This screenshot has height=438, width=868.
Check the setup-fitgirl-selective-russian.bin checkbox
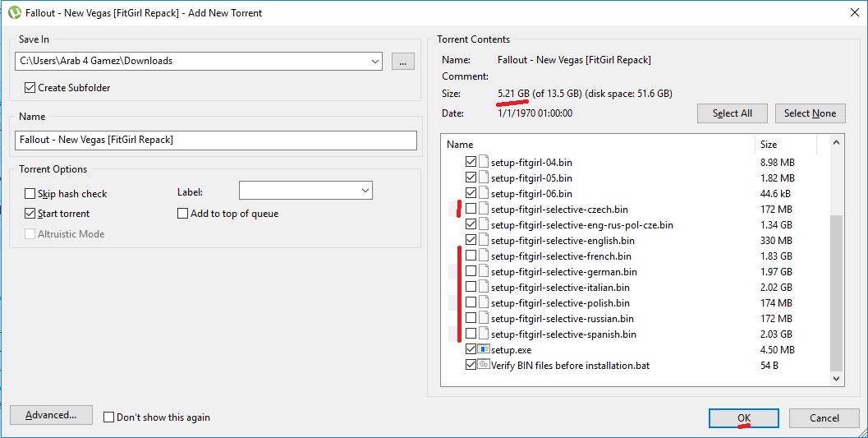click(x=471, y=318)
